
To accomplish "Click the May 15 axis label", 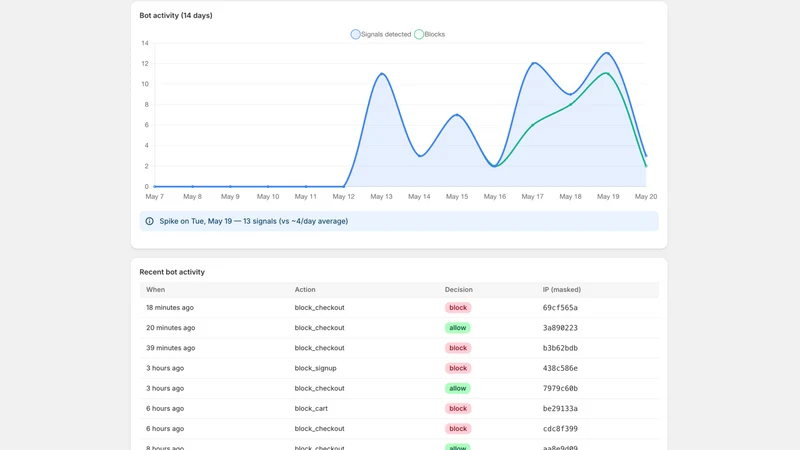I will pyautogui.click(x=457, y=196).
